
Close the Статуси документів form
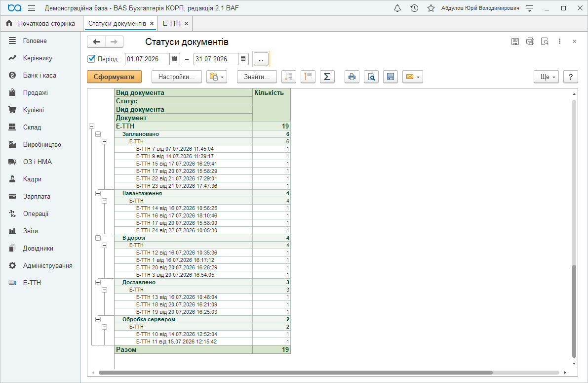point(574,42)
